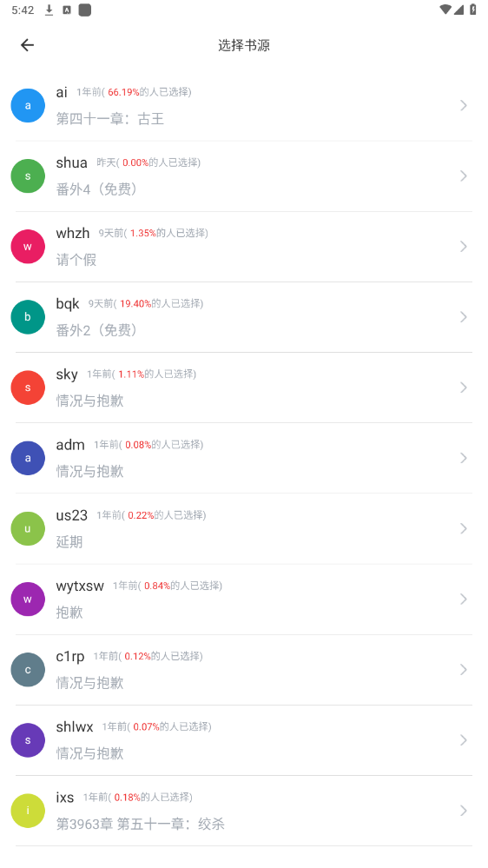The width and height of the screenshot is (488, 868).
Task: Tap the blue 'a' avatar for ai
Action: pyautogui.click(x=28, y=105)
